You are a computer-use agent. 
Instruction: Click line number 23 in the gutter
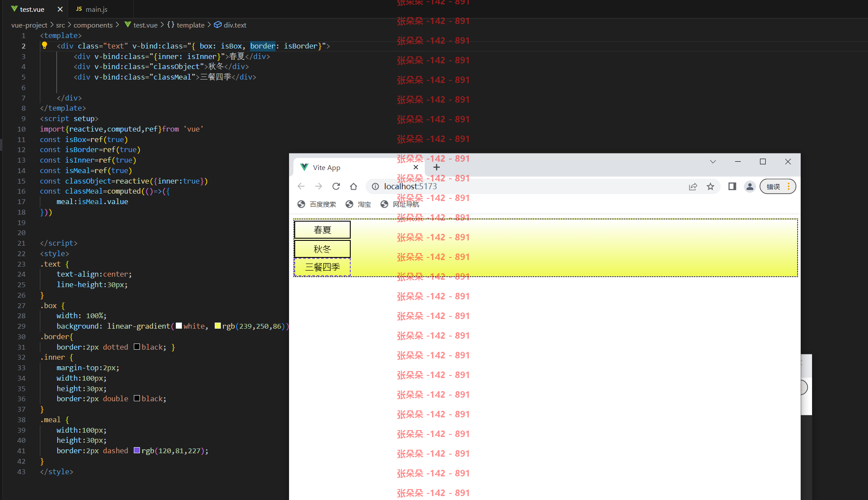tap(21, 264)
